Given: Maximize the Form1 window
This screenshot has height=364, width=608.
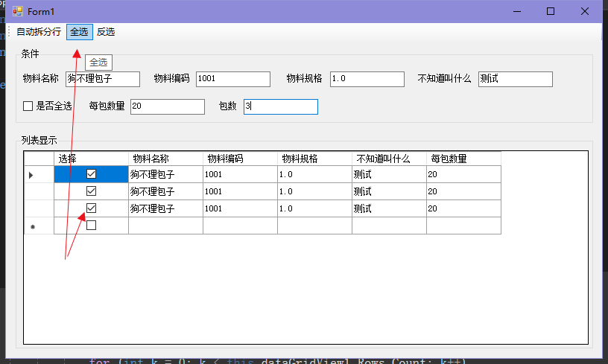Looking at the screenshot, I should point(550,11).
